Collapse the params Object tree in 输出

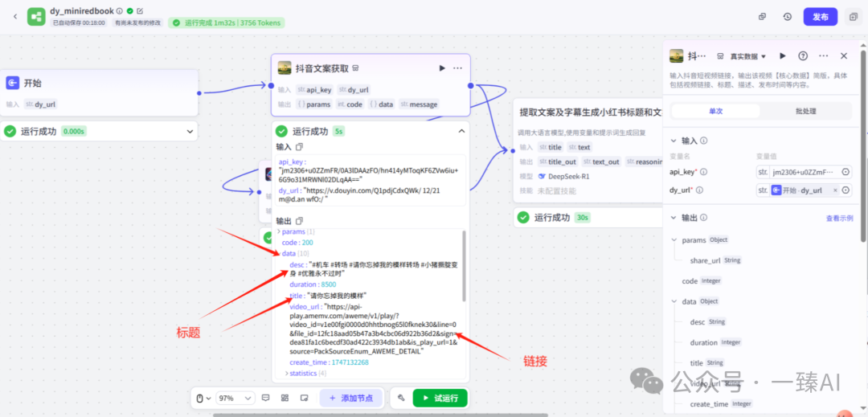[674, 240]
